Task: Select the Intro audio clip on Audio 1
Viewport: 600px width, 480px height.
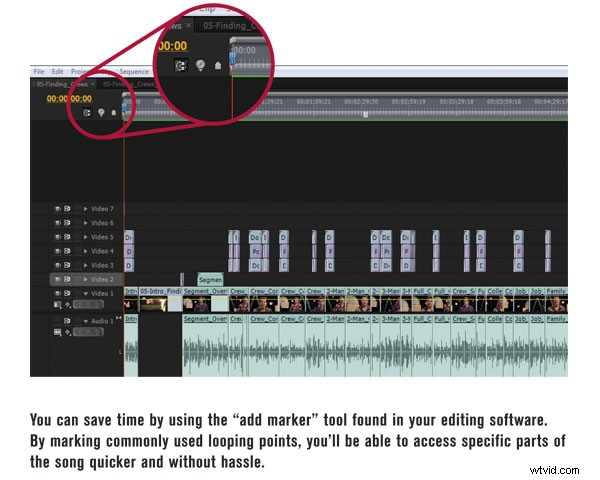Action: click(131, 345)
